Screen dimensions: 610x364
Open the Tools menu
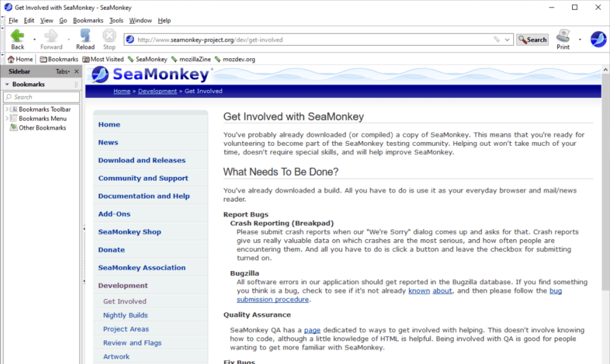116,21
